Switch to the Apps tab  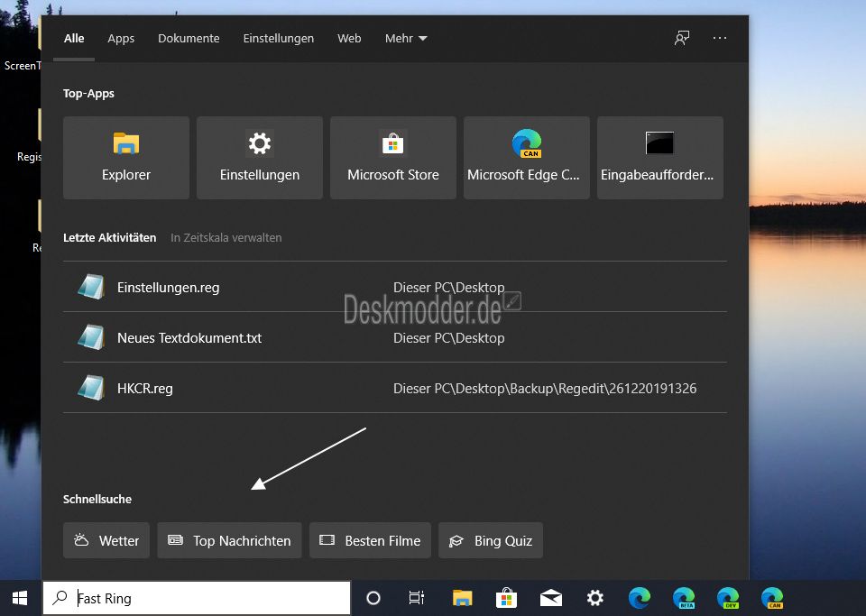pos(121,38)
